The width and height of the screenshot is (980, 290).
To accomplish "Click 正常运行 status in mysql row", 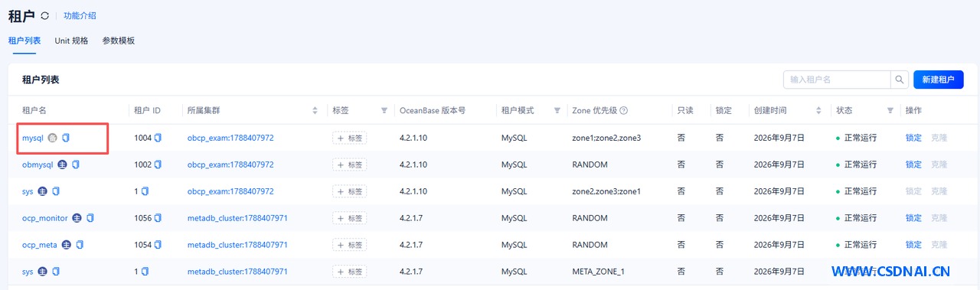I will (x=860, y=138).
